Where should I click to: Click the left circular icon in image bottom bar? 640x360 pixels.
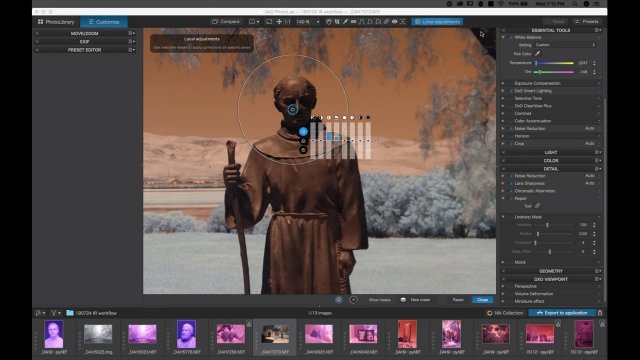tap(339, 300)
